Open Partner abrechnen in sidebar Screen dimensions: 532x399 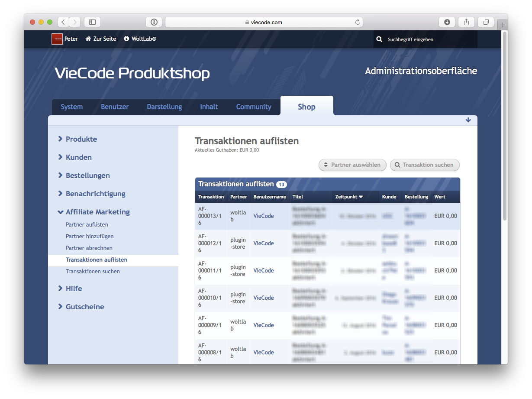pyautogui.click(x=89, y=248)
